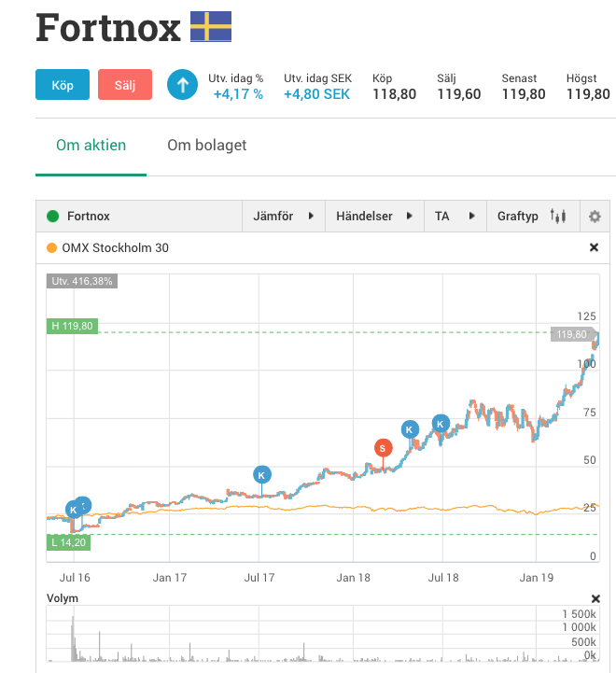
Task: Click the +4,80 SEK change value
Action: (x=317, y=94)
